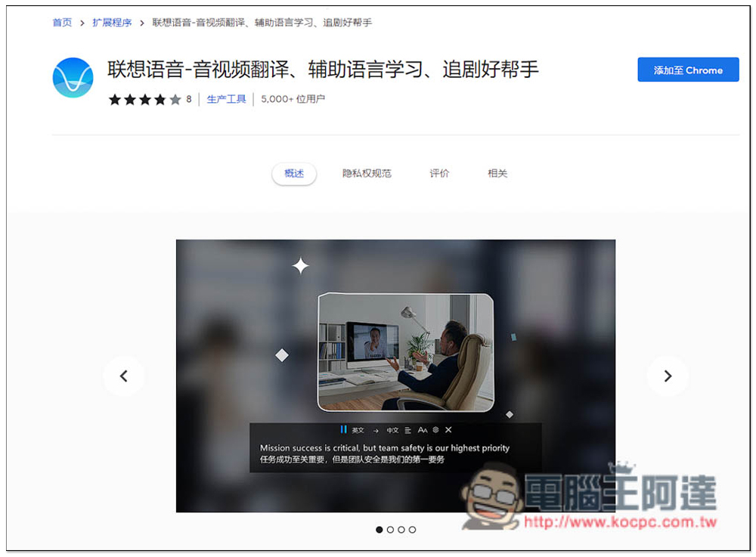Click the Lenovo Voice extension logo icon

pyautogui.click(x=73, y=78)
